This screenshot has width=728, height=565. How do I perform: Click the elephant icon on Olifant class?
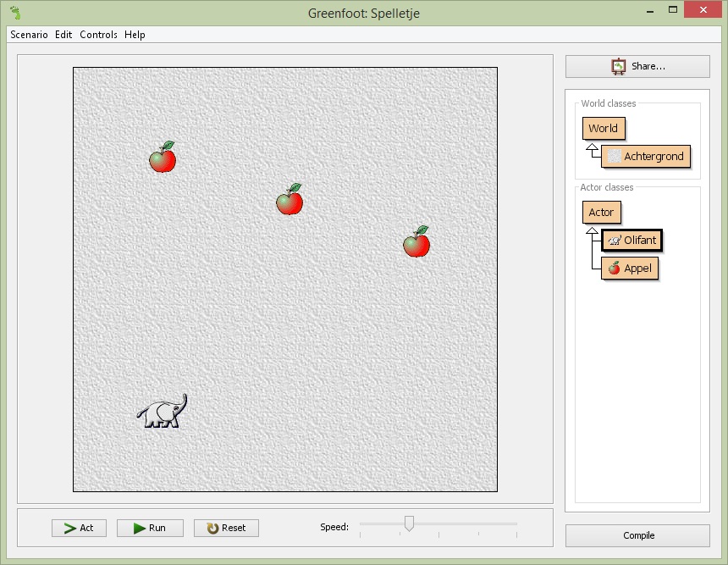point(615,241)
